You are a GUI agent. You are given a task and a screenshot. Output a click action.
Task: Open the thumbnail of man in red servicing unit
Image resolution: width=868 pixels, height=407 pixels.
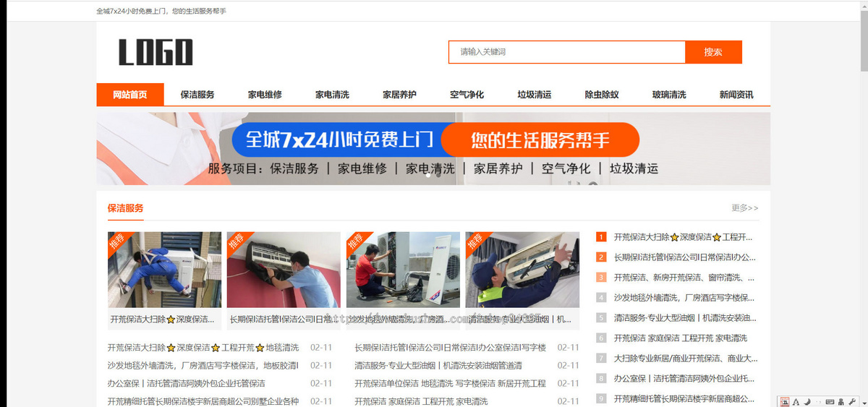403,270
